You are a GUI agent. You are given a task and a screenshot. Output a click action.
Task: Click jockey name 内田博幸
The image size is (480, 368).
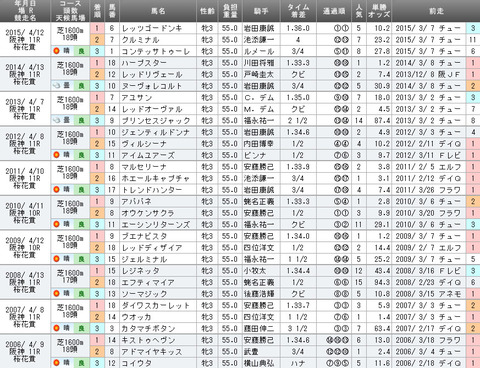259,144
